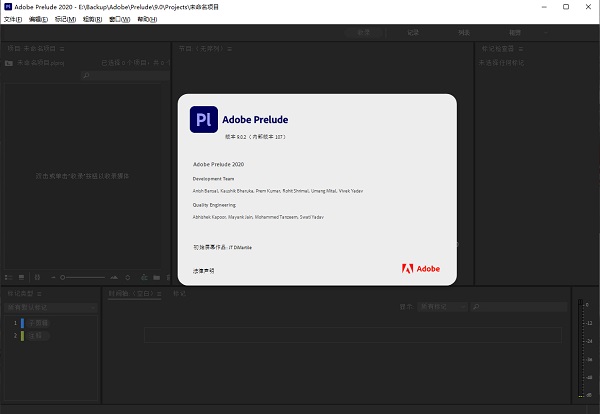Click the 记录 workspace button
Screen dimensions: 600x414
tap(412, 33)
